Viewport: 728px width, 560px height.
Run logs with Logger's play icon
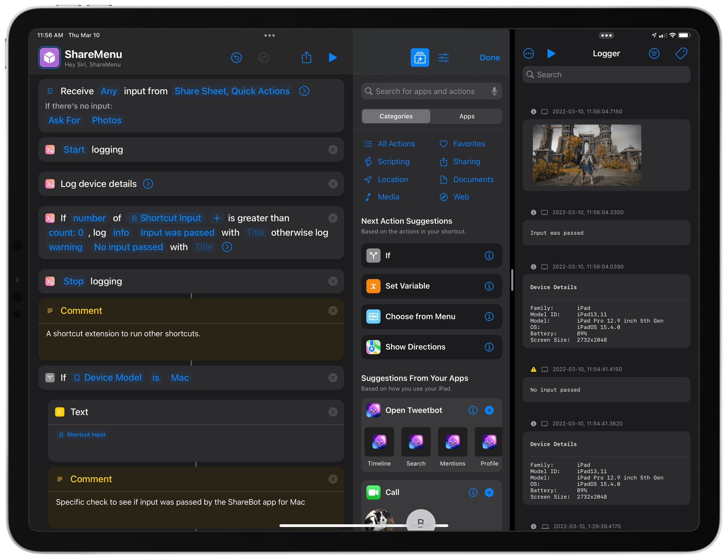coord(551,53)
